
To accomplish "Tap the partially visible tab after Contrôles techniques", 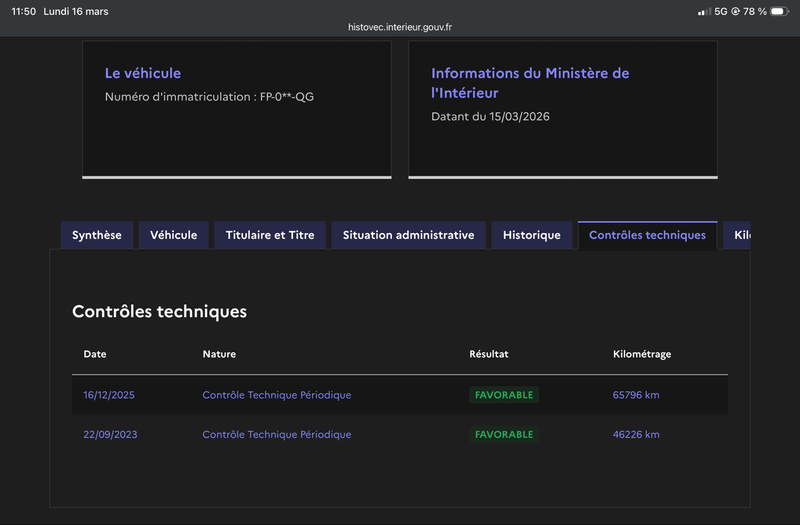I will [739, 235].
